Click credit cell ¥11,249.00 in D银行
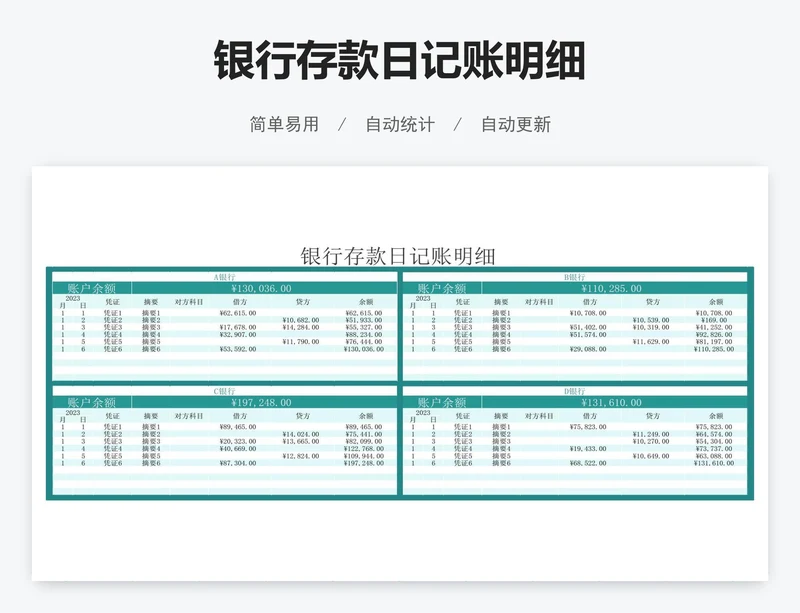Screen dimensions: 800x613 (x=651, y=434)
